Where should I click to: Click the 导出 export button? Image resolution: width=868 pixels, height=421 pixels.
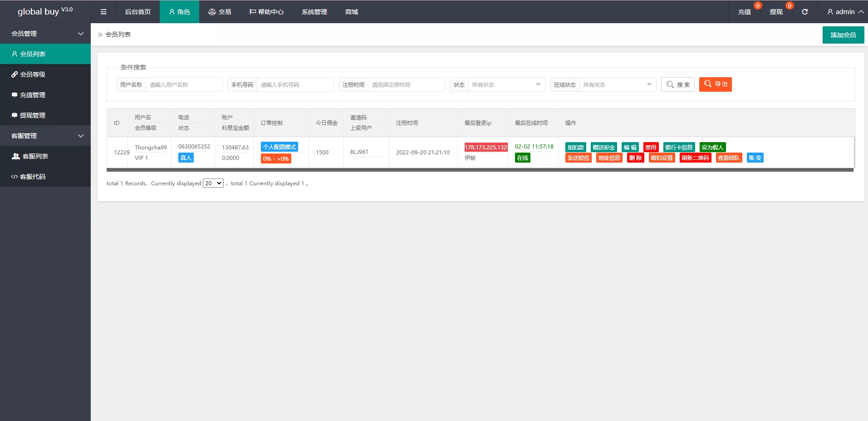715,84
